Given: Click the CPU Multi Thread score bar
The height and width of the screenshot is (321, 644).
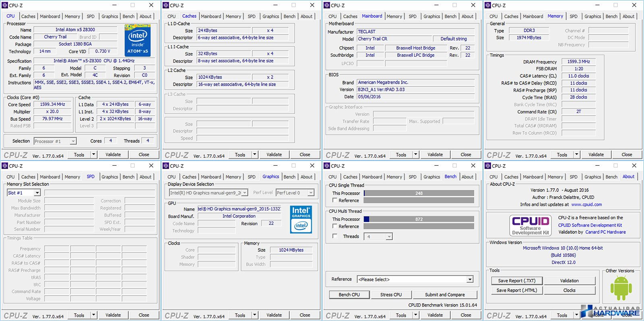Looking at the screenshot, I should pos(419,219).
